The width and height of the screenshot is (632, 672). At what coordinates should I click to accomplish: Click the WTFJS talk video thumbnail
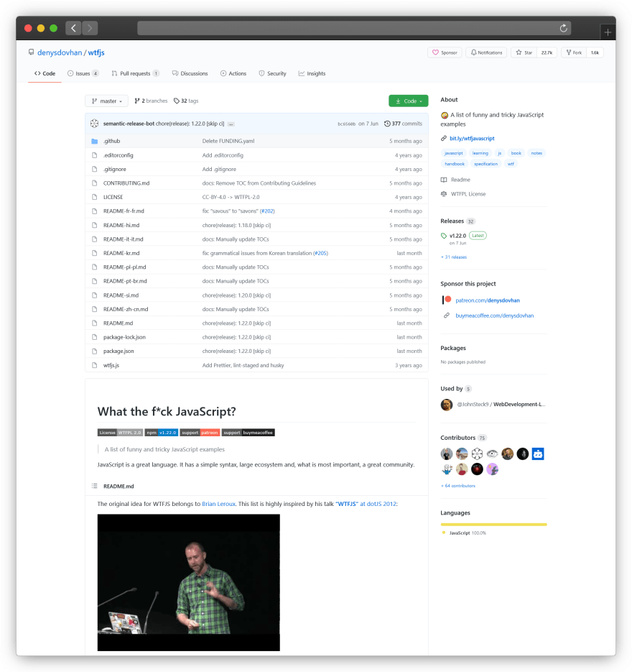click(x=188, y=582)
